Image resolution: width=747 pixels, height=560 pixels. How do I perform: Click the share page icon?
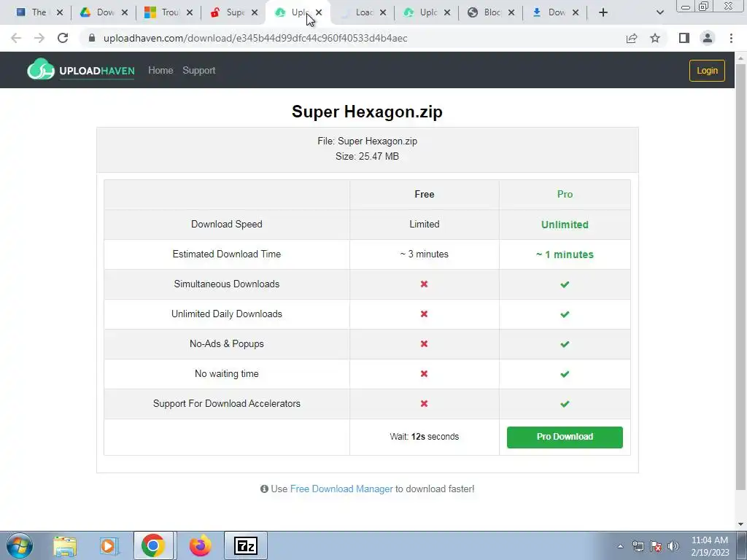click(632, 38)
